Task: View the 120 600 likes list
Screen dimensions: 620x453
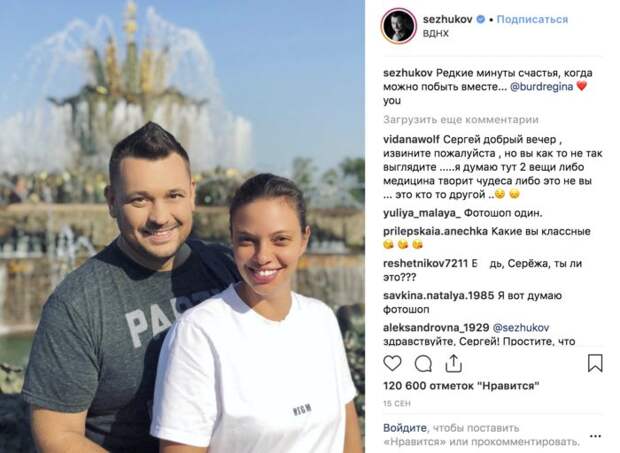Action: (x=461, y=385)
